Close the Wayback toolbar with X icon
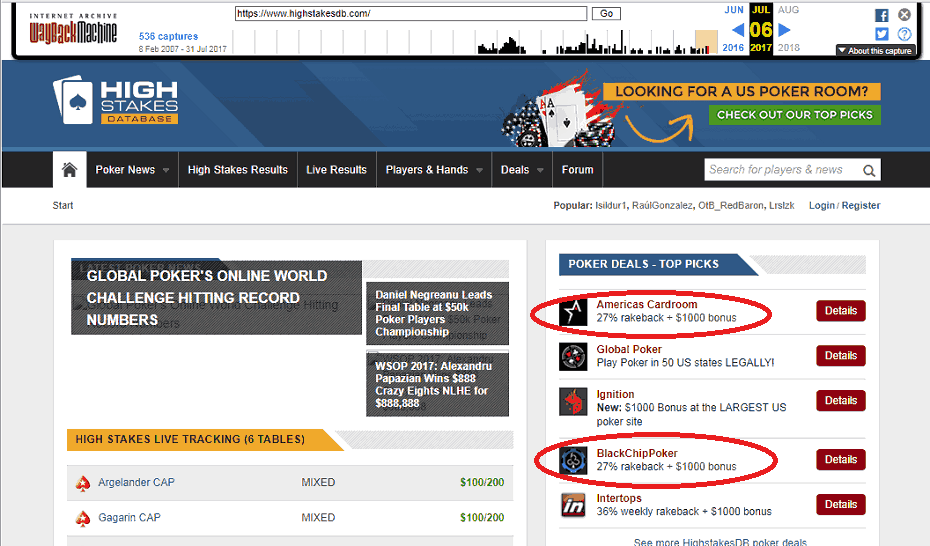 click(904, 15)
